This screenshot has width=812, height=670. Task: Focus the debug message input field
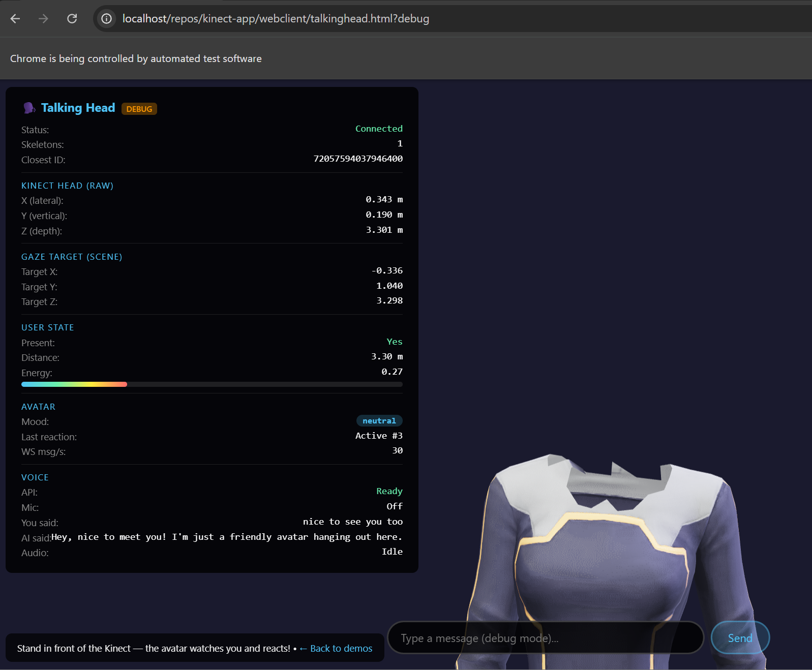pyautogui.click(x=545, y=638)
